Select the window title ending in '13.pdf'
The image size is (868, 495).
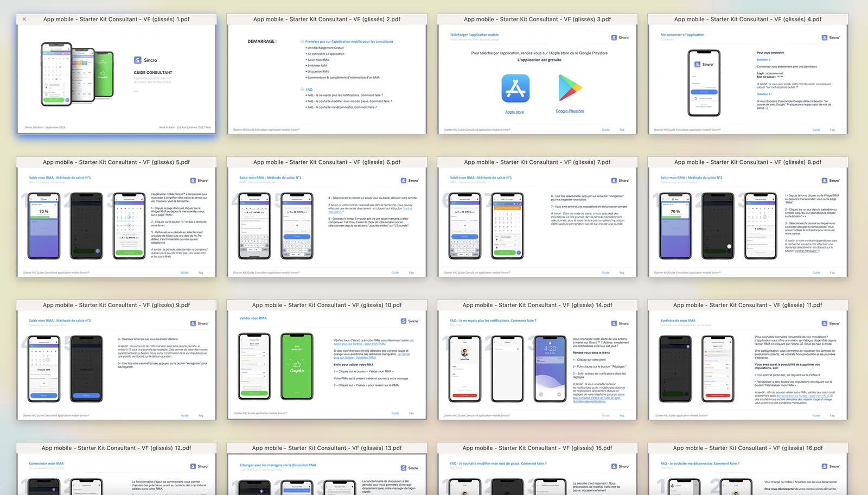[x=327, y=448]
